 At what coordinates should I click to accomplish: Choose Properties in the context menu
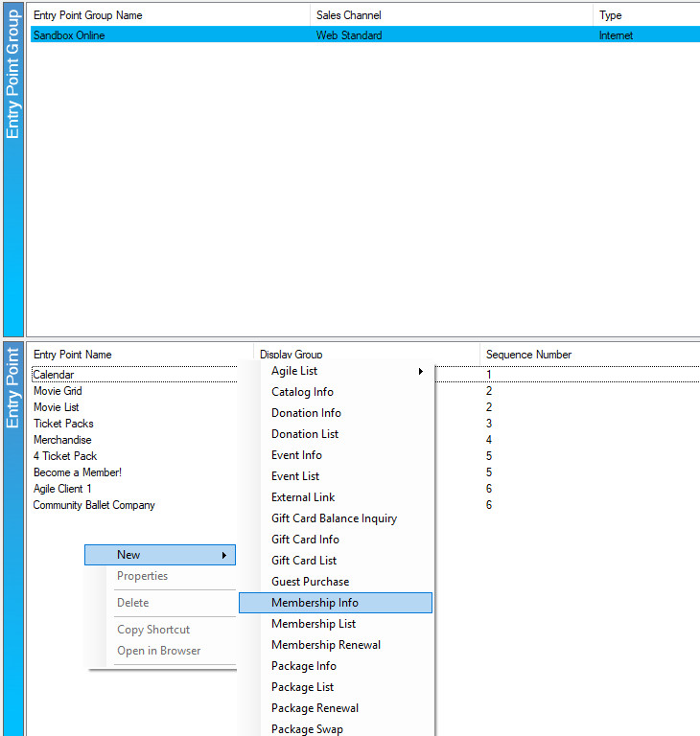pyautogui.click(x=142, y=576)
